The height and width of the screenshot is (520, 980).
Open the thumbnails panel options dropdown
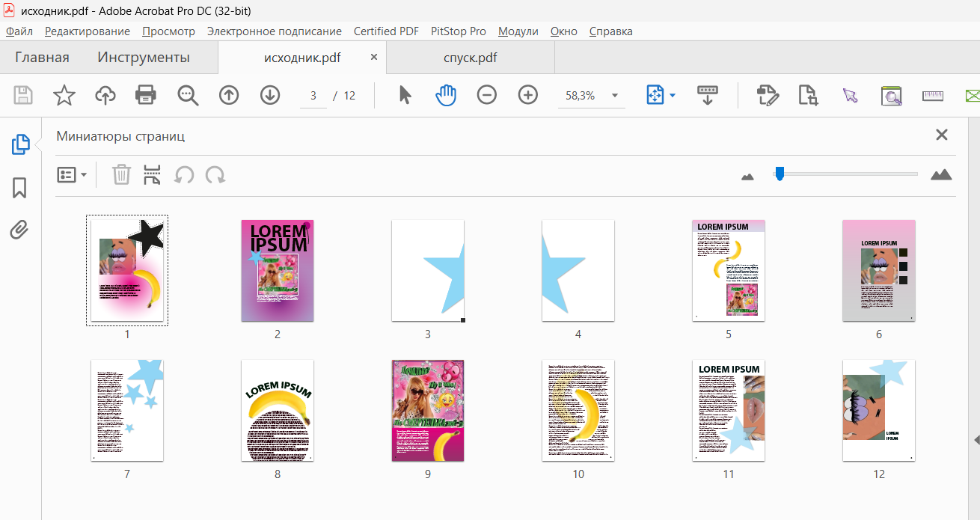pos(73,175)
